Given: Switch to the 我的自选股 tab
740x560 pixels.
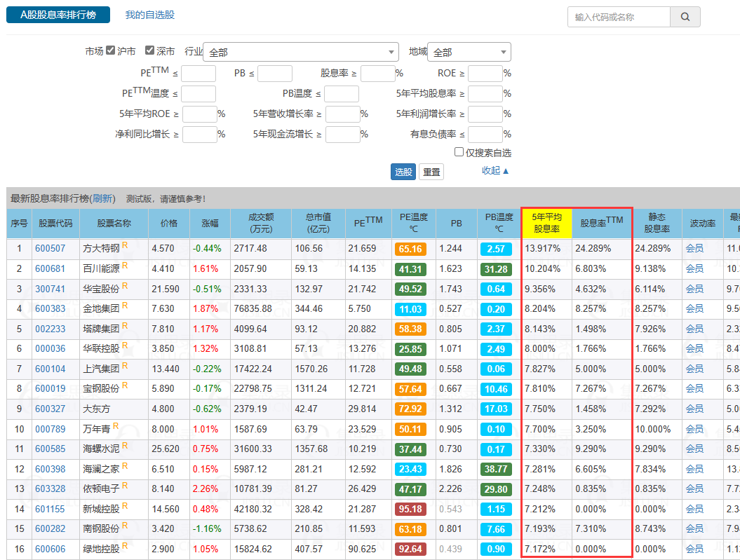Looking at the screenshot, I should [149, 15].
